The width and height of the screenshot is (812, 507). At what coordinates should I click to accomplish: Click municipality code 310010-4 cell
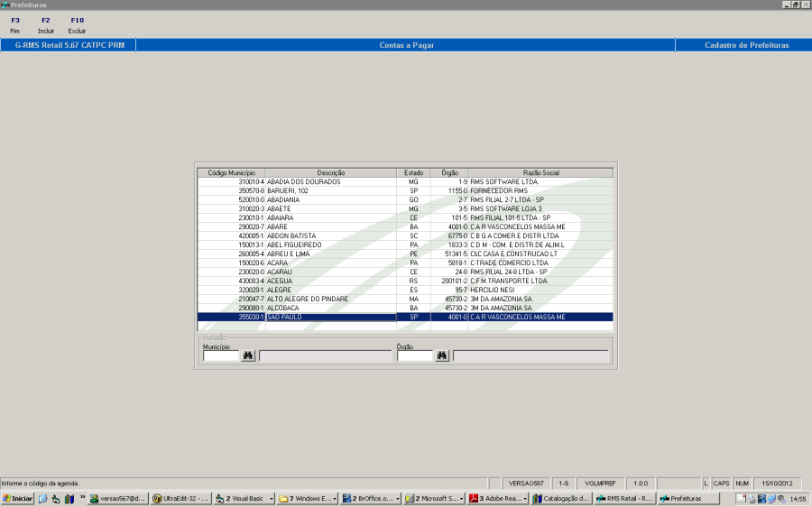(232, 181)
